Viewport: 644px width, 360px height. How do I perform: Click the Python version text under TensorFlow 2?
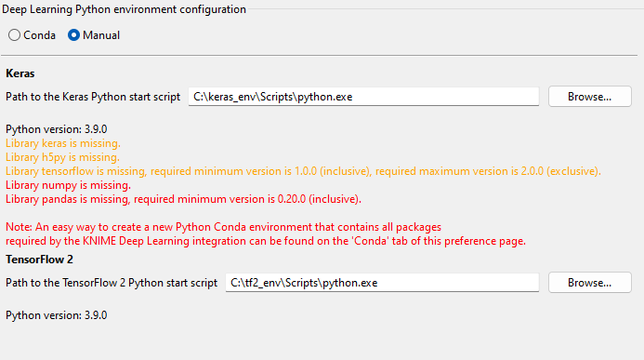pos(57,315)
